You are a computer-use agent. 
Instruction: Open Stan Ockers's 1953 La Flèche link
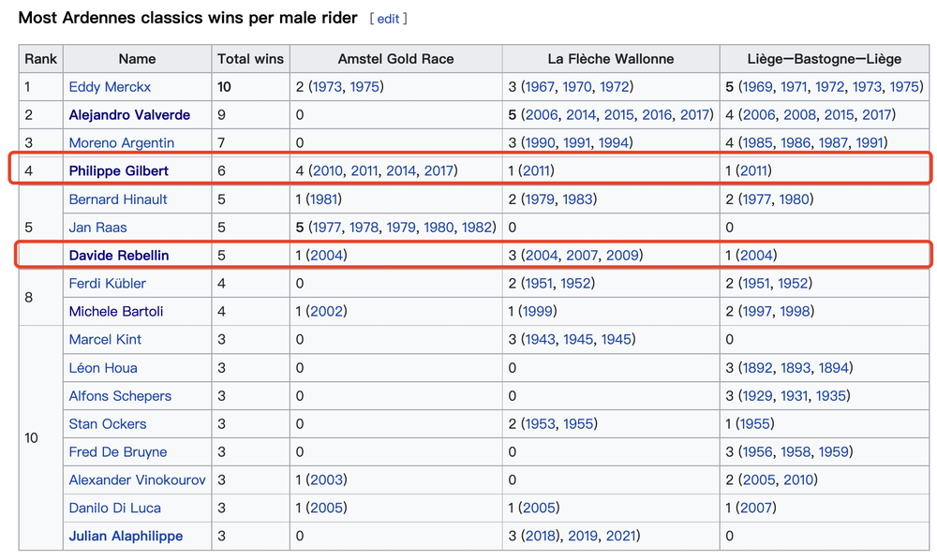point(540,424)
